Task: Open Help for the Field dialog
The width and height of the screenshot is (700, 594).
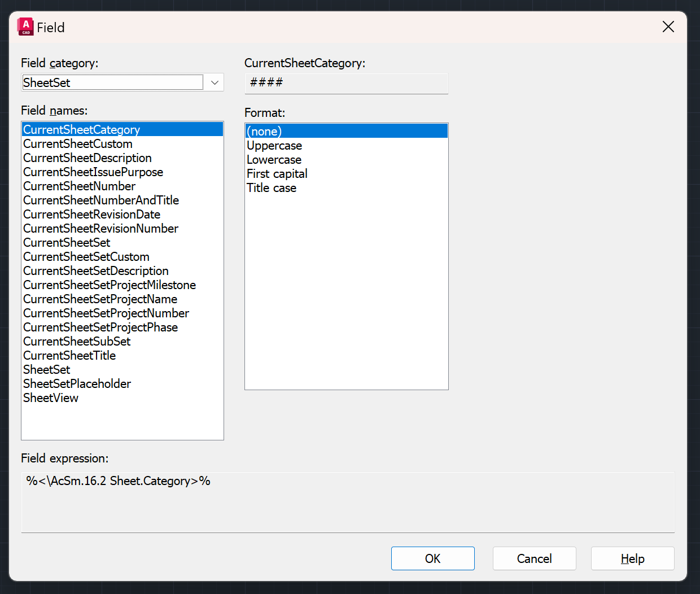Action: [632, 558]
